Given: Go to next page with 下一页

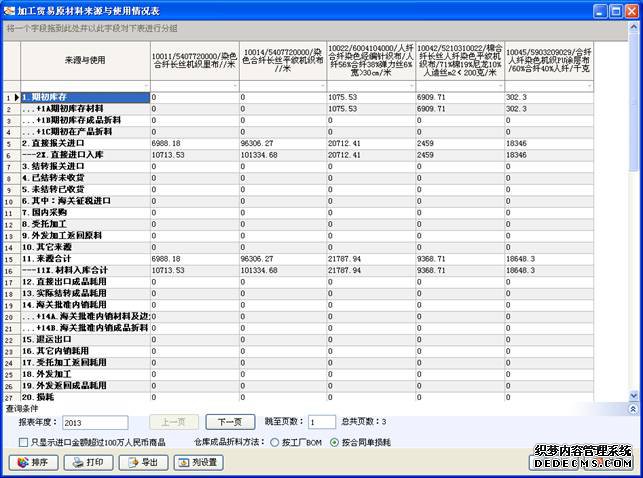Looking at the screenshot, I should (x=230, y=422).
